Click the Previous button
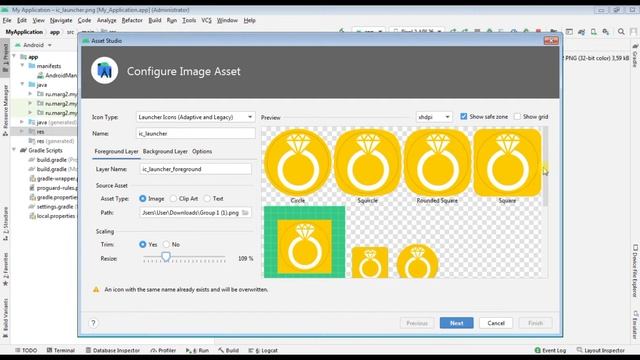The width and height of the screenshot is (640, 360). (417, 323)
